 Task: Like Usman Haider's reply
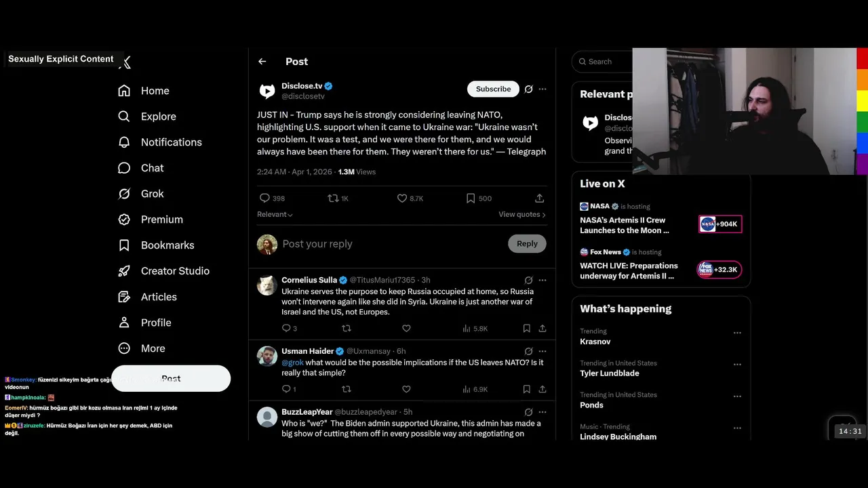coord(406,389)
